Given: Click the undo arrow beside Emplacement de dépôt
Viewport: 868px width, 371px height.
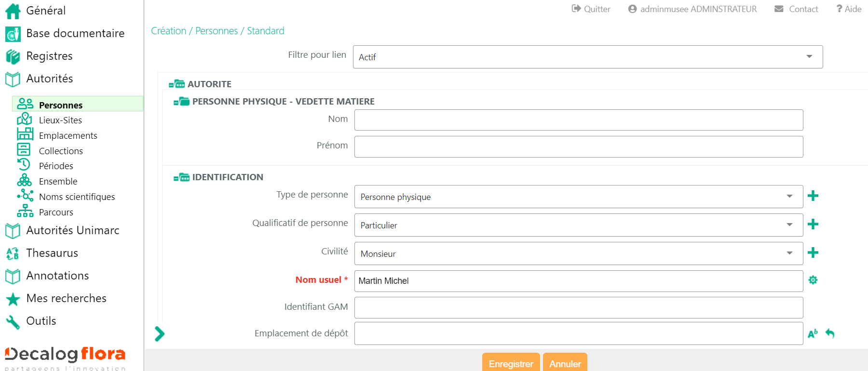Looking at the screenshot, I should 829,333.
